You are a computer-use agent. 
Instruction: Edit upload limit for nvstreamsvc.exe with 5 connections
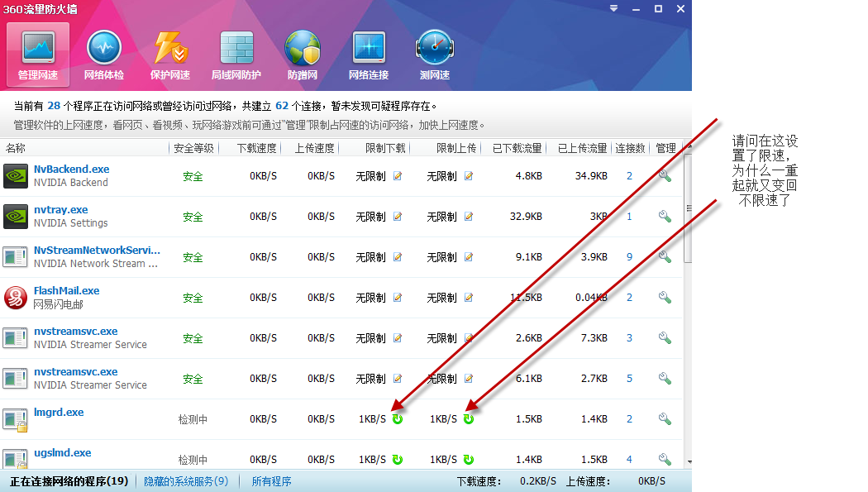[x=469, y=379]
